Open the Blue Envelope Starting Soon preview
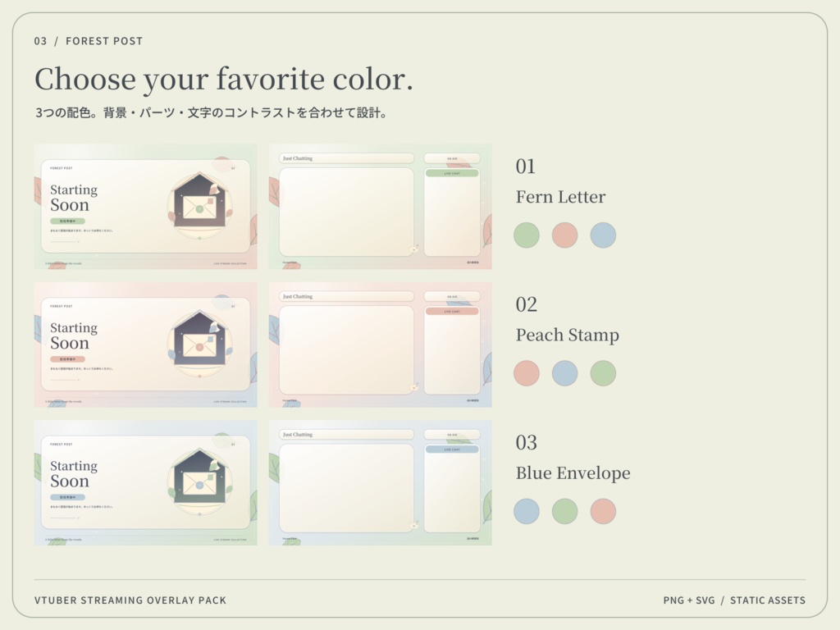840x630 pixels. 145,482
